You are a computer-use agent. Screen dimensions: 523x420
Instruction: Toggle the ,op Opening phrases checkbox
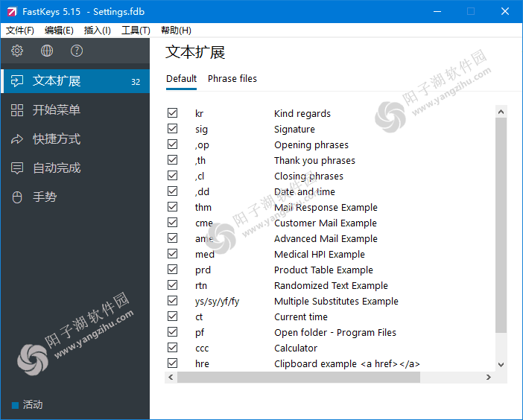(x=172, y=144)
